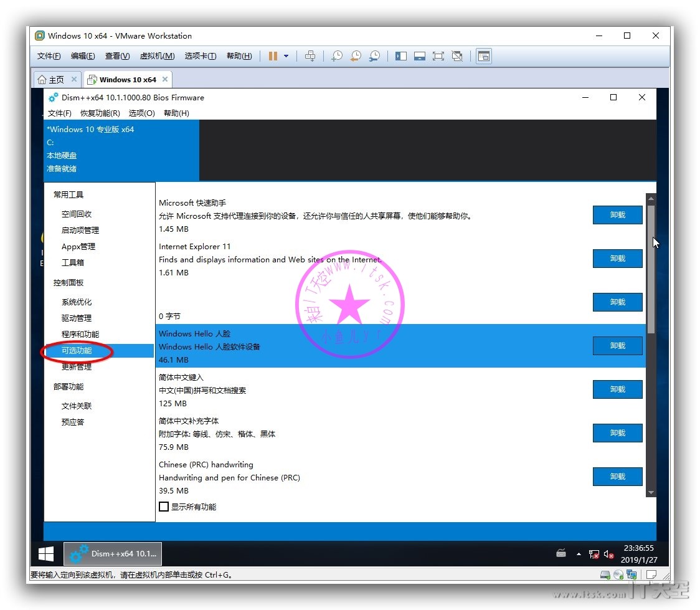Click the revert to snapshot icon
The image size is (700, 610).
[x=356, y=56]
